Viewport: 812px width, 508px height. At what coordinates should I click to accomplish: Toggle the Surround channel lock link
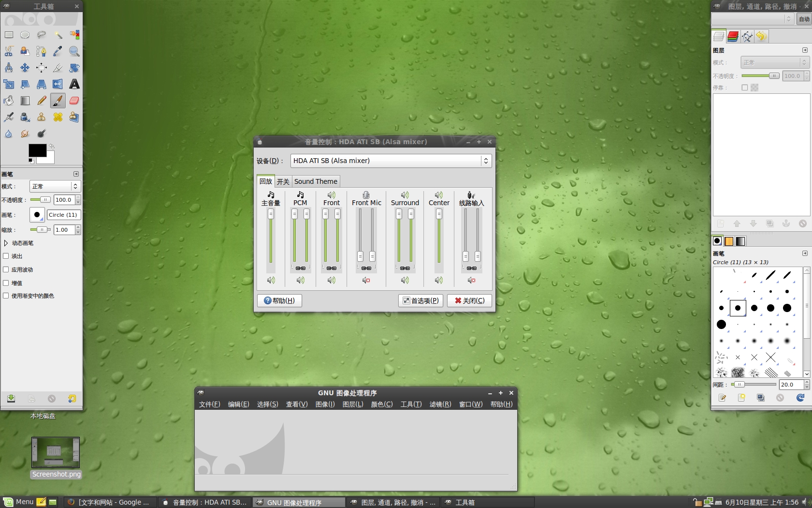tap(405, 268)
